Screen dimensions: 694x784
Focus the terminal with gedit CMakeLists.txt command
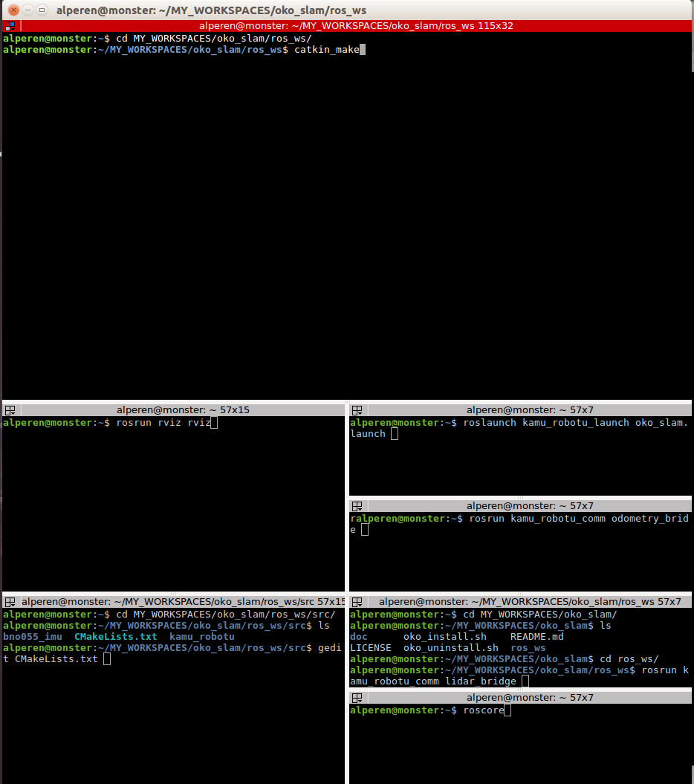tap(173, 696)
